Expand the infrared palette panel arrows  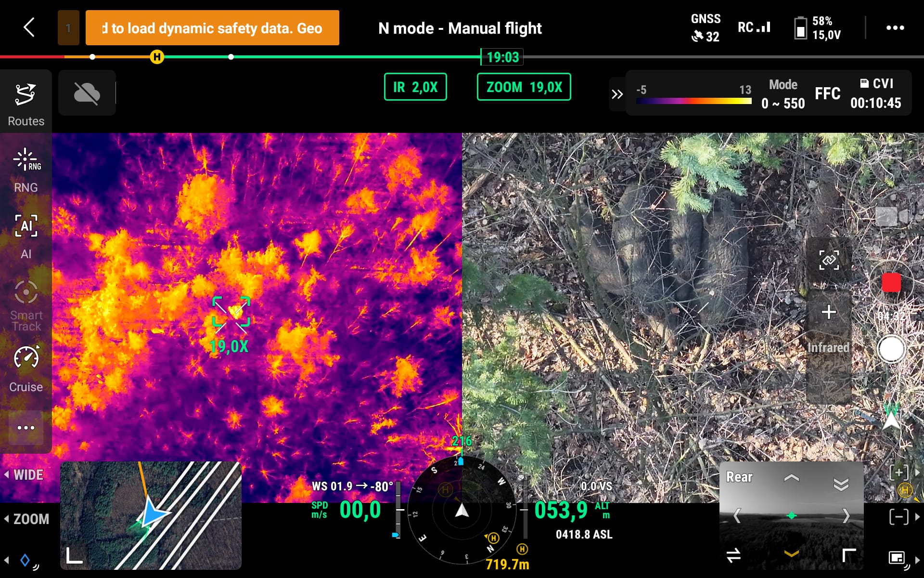(617, 94)
